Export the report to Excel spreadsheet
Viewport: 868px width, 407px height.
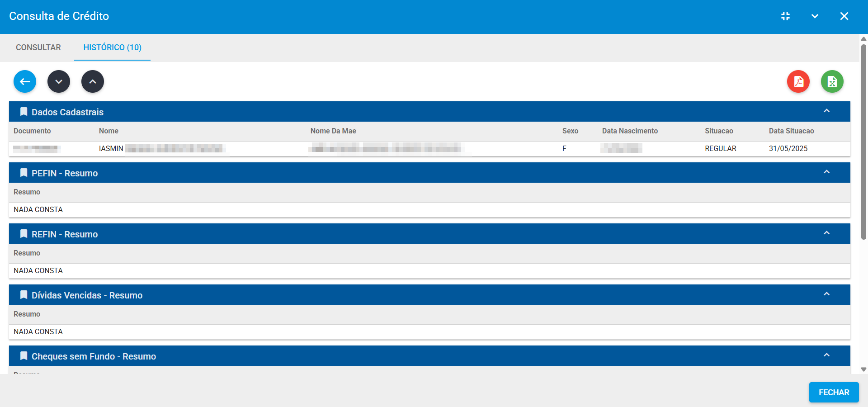[832, 82]
